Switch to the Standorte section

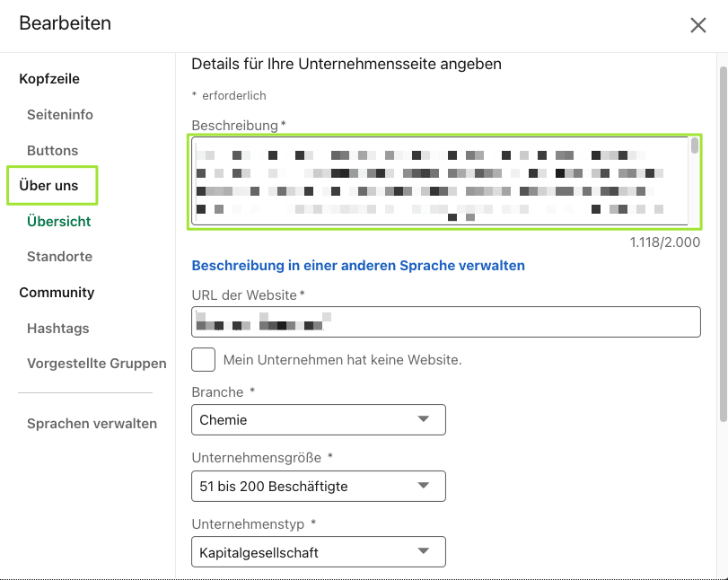(59, 257)
